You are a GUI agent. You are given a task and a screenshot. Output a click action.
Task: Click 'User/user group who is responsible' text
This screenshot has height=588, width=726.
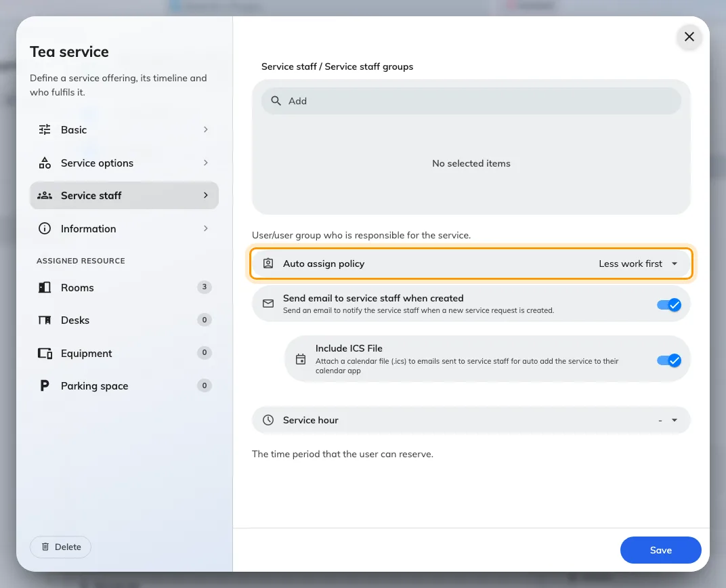pos(361,235)
